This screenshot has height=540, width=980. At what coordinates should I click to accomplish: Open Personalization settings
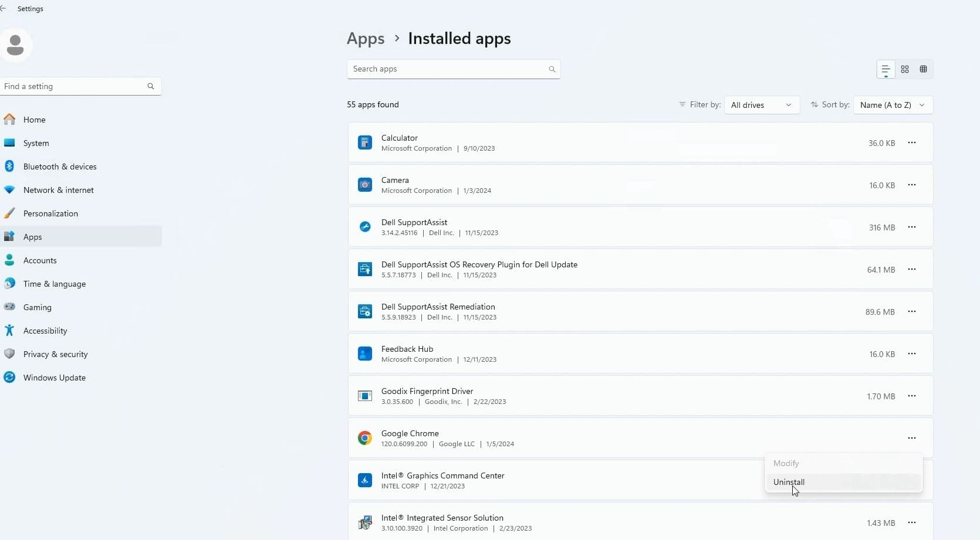80,213
